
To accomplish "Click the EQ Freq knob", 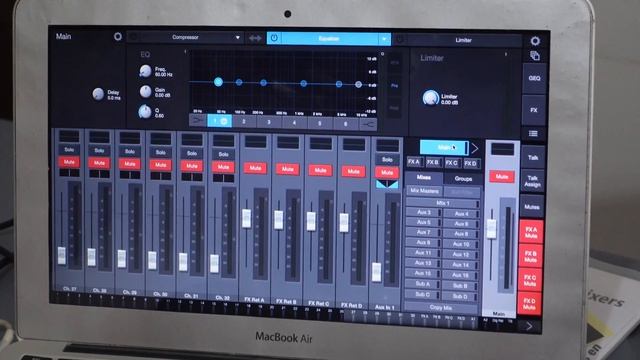I will [x=145, y=71].
